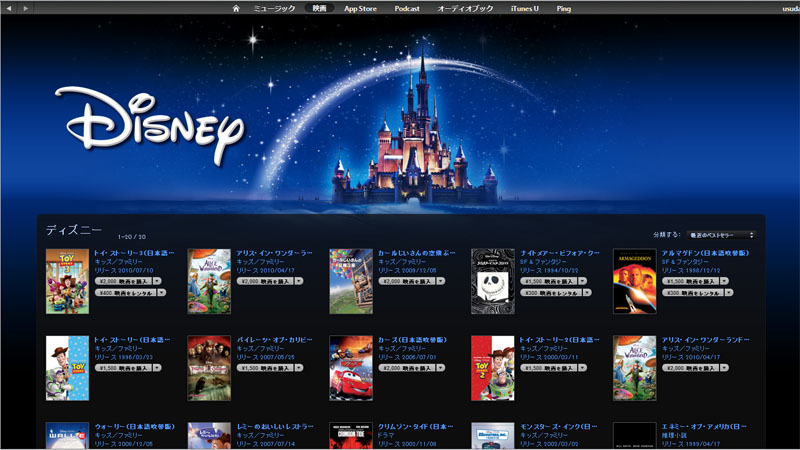
Task: Open the Podcast tab
Action: [x=407, y=8]
